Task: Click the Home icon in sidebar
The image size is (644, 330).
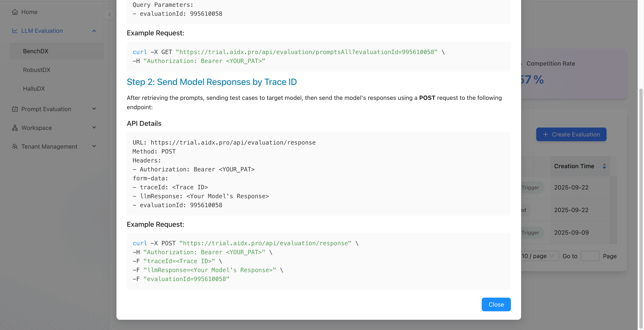Action: pos(15,12)
